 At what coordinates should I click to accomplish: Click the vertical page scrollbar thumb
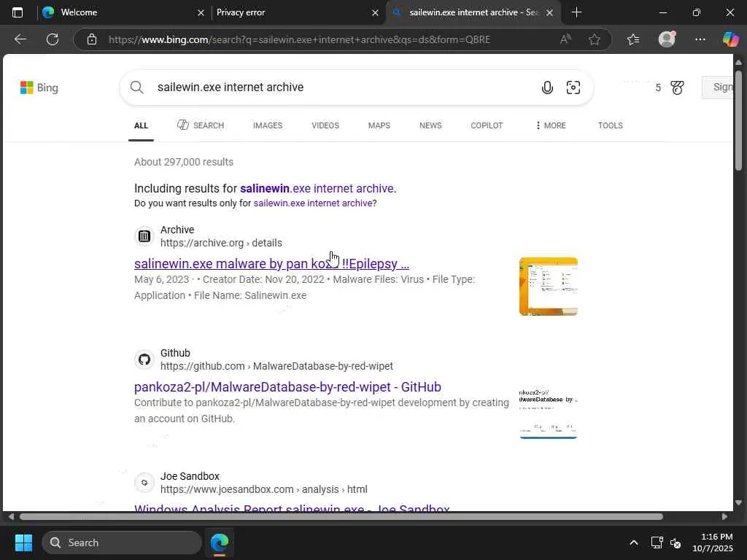click(x=738, y=120)
